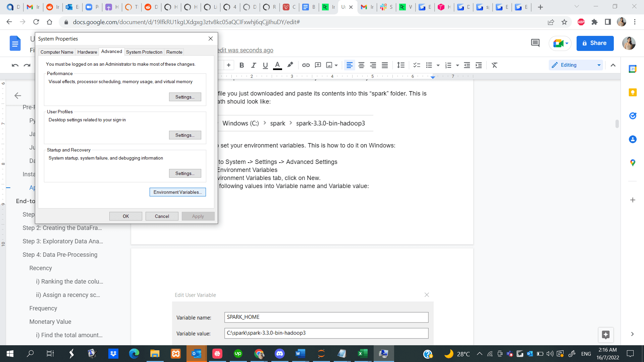Click the text alignment left icon
This screenshot has height=362, width=644.
350,65
